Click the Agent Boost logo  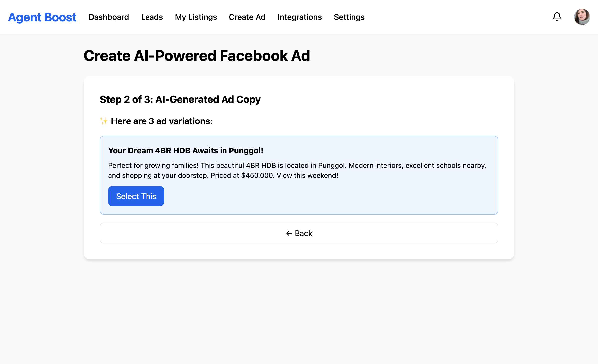point(42,17)
